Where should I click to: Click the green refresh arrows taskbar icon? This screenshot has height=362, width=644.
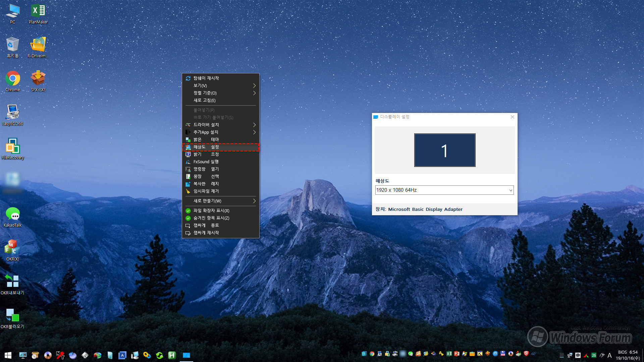(160, 355)
